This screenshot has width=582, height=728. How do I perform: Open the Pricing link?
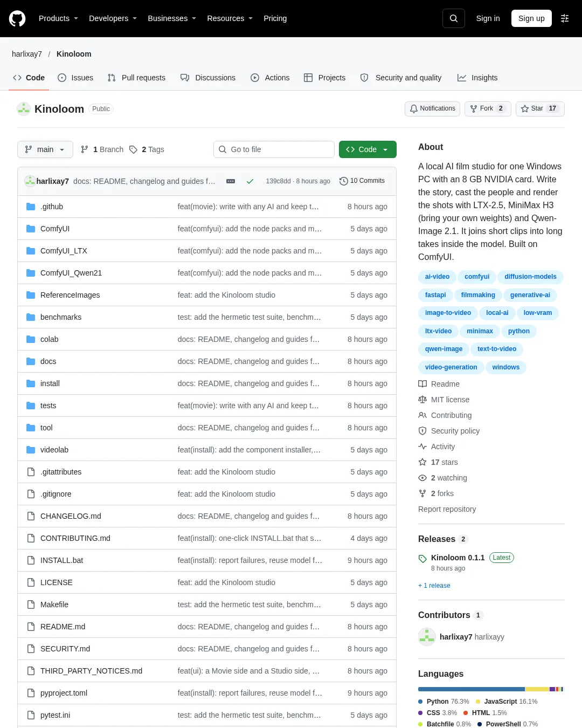click(x=275, y=18)
